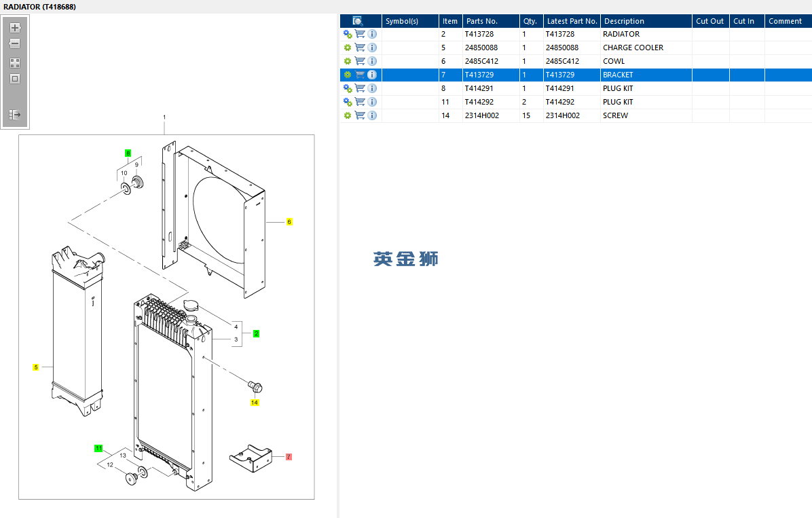This screenshot has height=518, width=812.
Task: Click the CHARGE COOLER description cell
Action: pyautogui.click(x=646, y=48)
